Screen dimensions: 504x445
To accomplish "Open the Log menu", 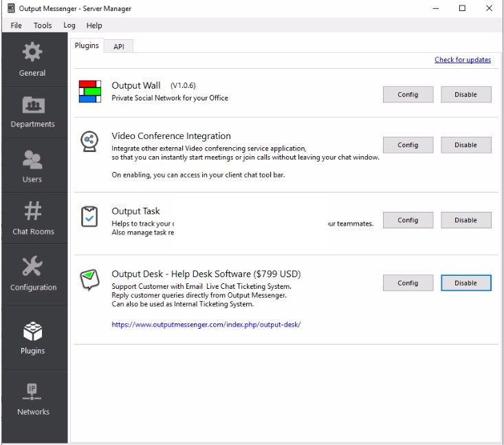I will tap(69, 25).
